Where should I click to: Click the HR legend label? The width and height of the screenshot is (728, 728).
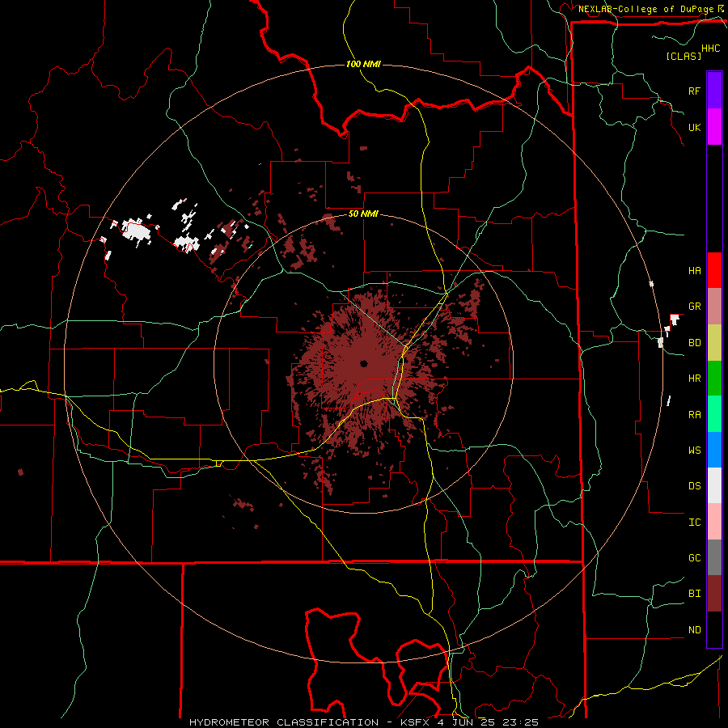tap(694, 379)
